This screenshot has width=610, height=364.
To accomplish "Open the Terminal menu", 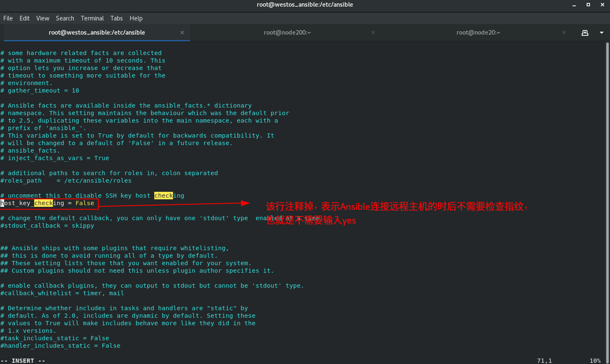I will coord(92,18).
